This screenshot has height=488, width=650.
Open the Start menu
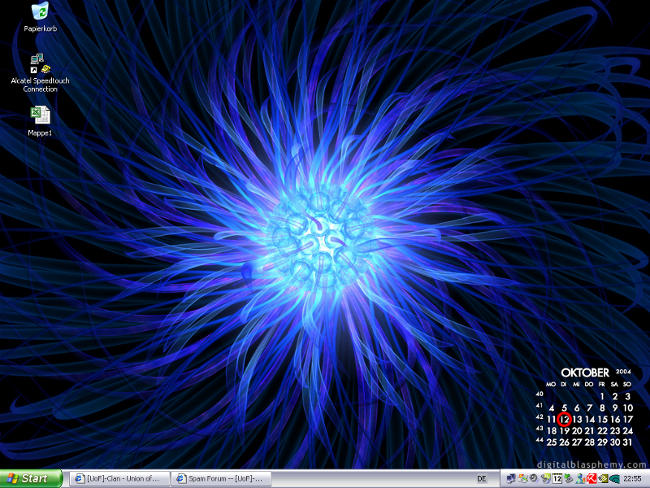(x=32, y=479)
